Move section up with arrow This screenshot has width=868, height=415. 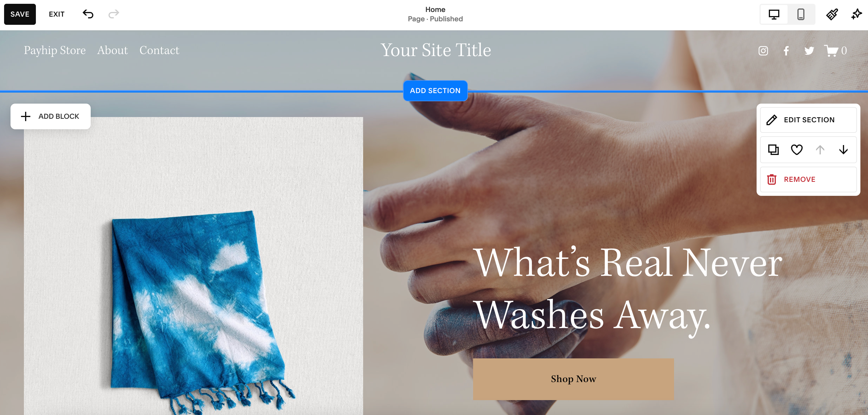(820, 150)
